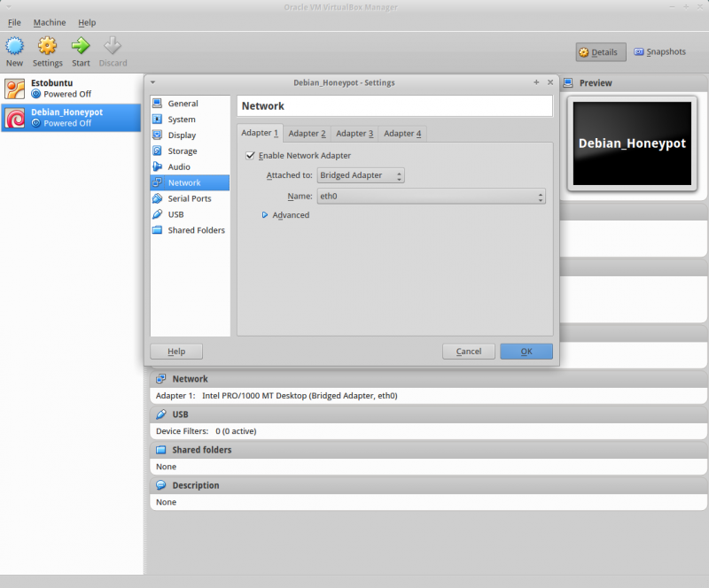Click the Network heading in settings page
Image resolution: width=709 pixels, height=588 pixels.
tap(263, 106)
